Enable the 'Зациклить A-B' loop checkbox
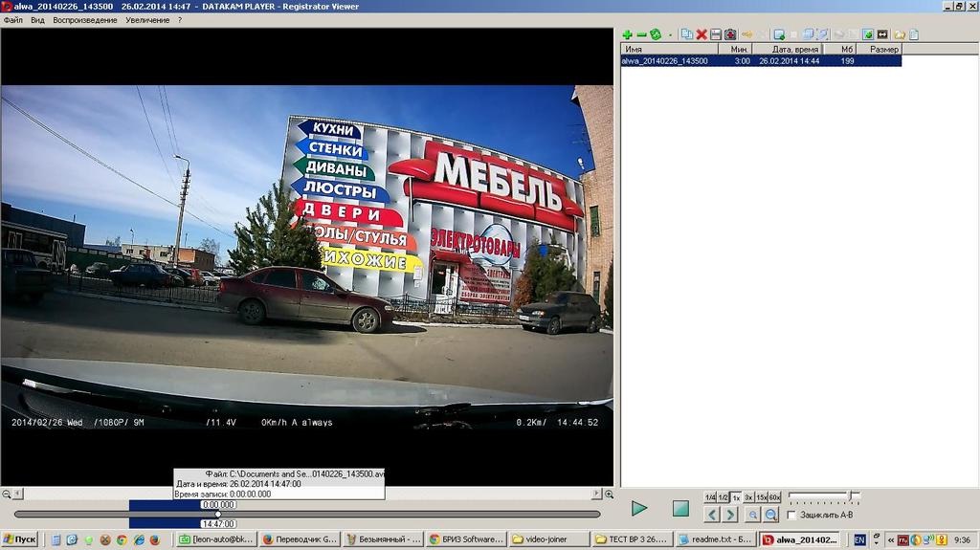 (791, 516)
